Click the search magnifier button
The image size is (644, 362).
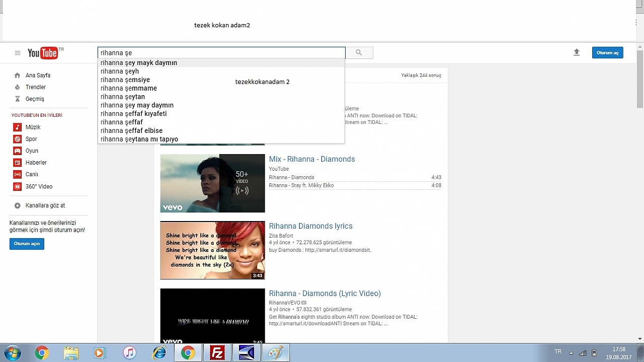359,53
